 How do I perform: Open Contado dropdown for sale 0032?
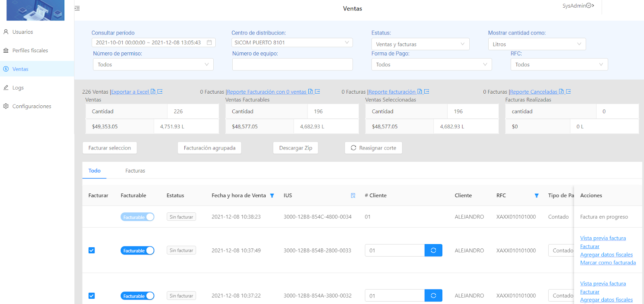point(561,296)
